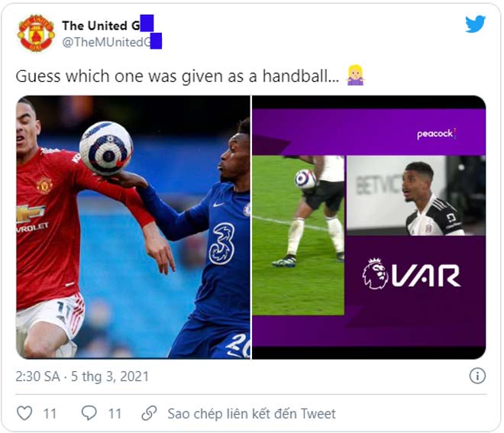Image resolution: width=504 pixels, height=433 pixels.
Task: Open the right VAR screenshot image
Action: pos(369,227)
